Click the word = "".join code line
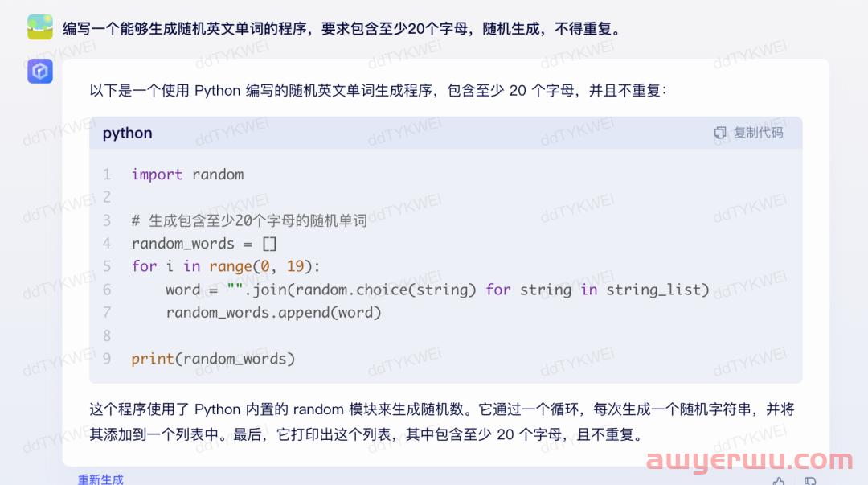Viewport: 868px width, 485px height. [x=437, y=290]
